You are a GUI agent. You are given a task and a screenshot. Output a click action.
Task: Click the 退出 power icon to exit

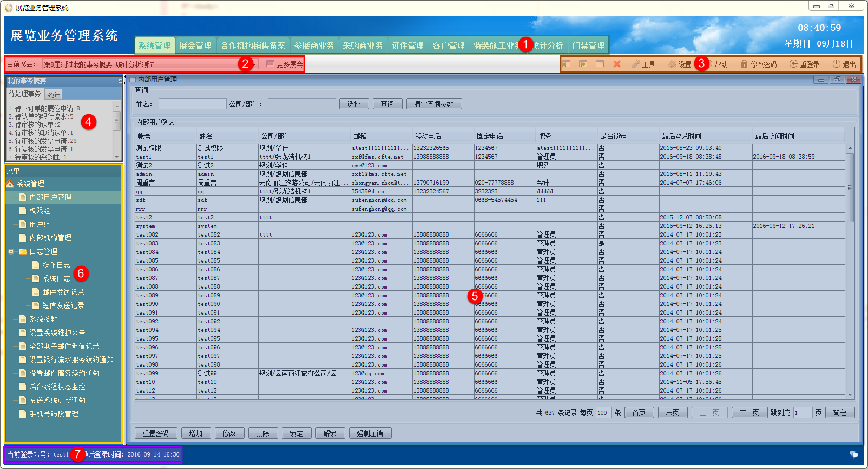[x=844, y=64]
